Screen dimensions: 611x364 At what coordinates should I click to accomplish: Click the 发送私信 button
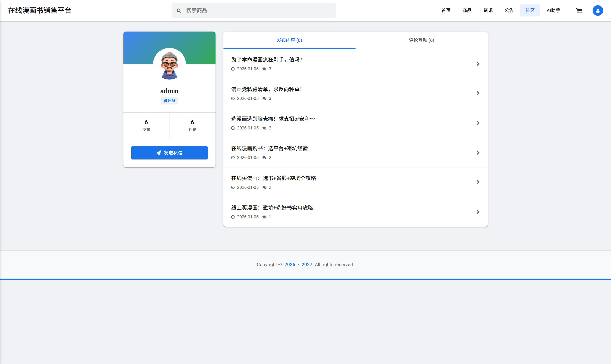click(169, 153)
